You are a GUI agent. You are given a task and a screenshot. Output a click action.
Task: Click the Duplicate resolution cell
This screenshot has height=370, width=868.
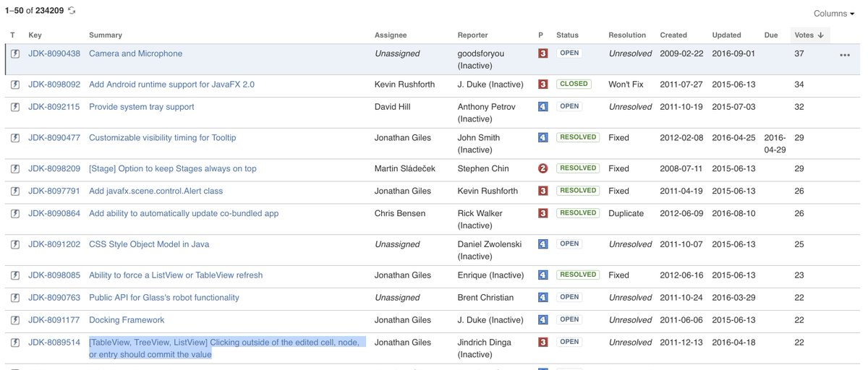tap(626, 214)
